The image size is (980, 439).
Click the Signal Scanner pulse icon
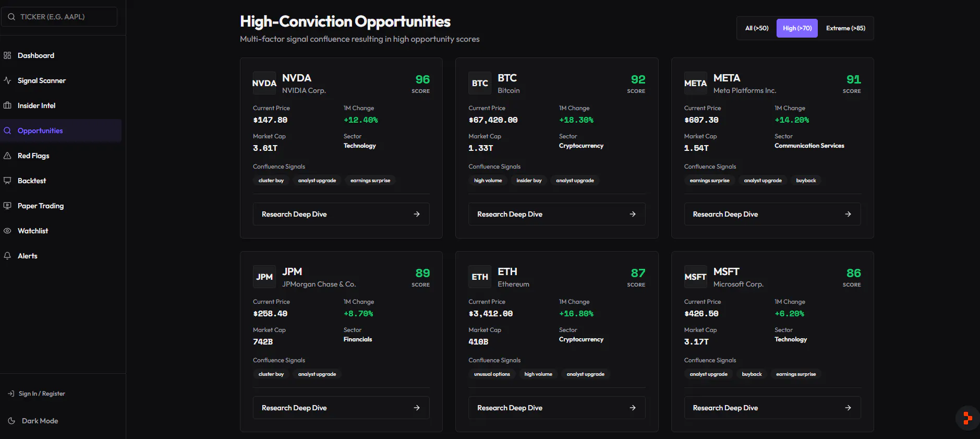(7, 80)
